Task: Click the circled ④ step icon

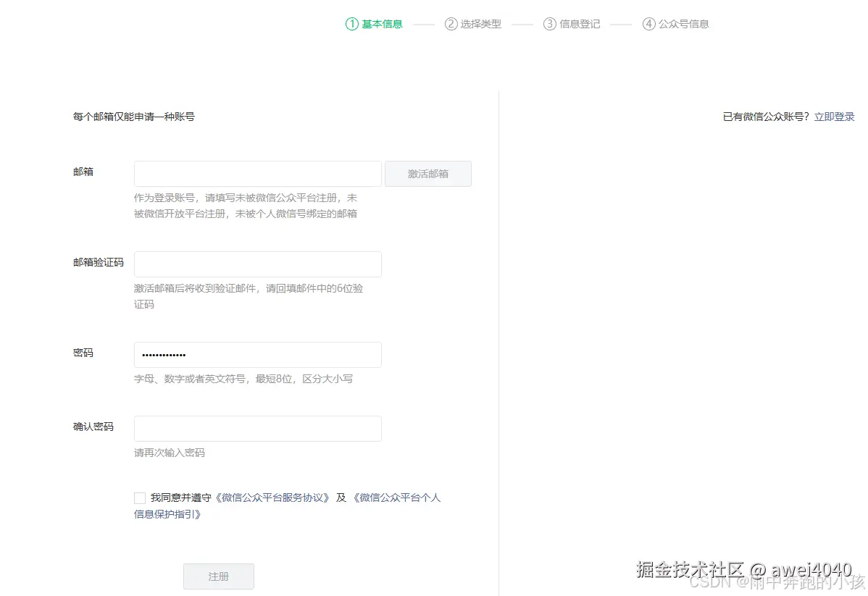Action: pos(649,23)
